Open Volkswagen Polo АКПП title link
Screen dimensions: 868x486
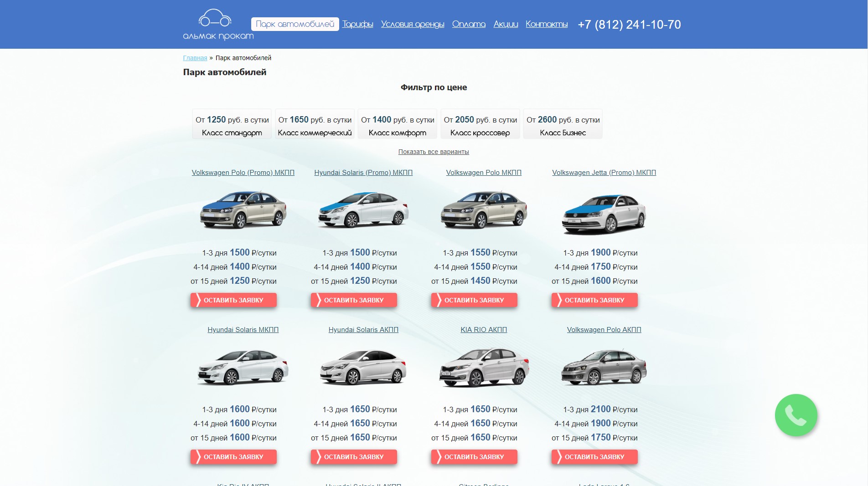[604, 330]
